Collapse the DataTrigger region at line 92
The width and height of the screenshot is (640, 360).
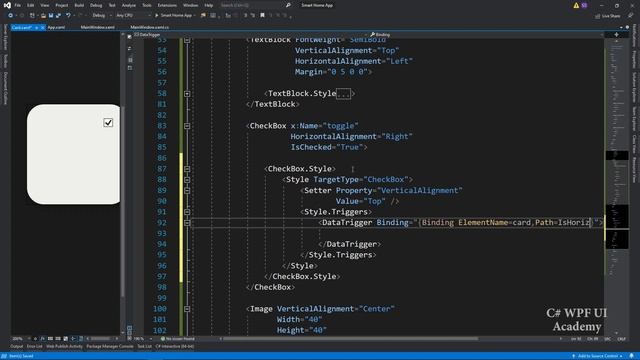[x=187, y=222]
